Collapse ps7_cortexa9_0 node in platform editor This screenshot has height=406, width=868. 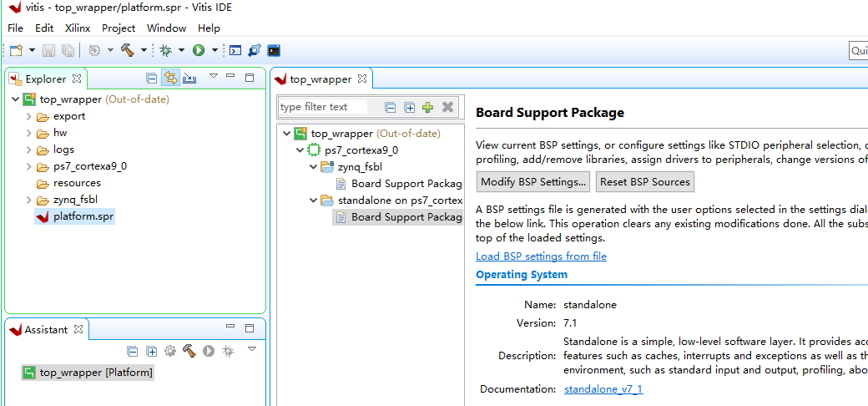[300, 150]
